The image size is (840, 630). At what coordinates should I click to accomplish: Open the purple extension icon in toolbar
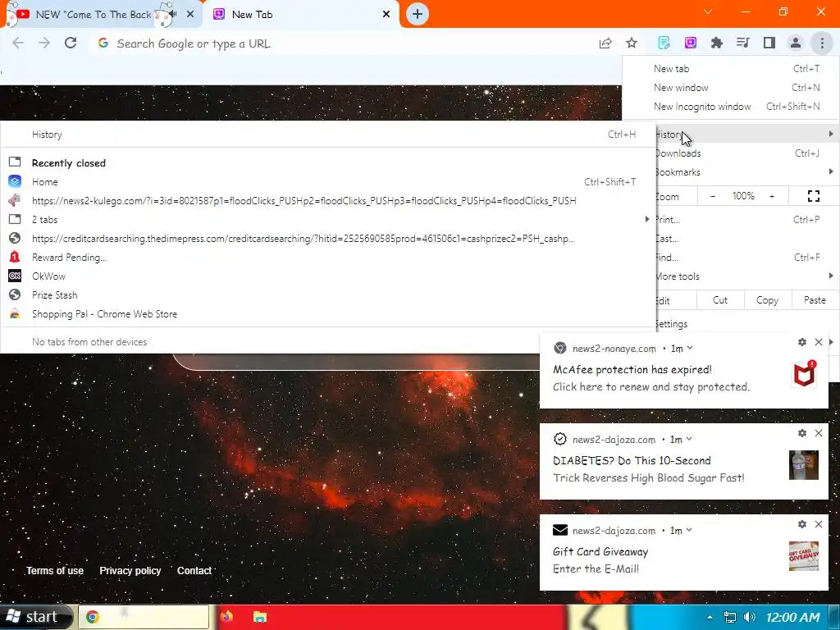point(691,43)
